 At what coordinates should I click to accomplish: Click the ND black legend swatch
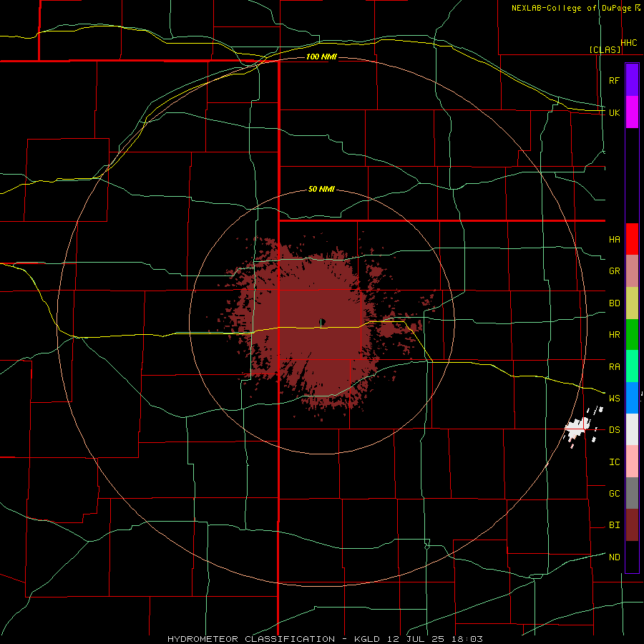pyautogui.click(x=632, y=557)
